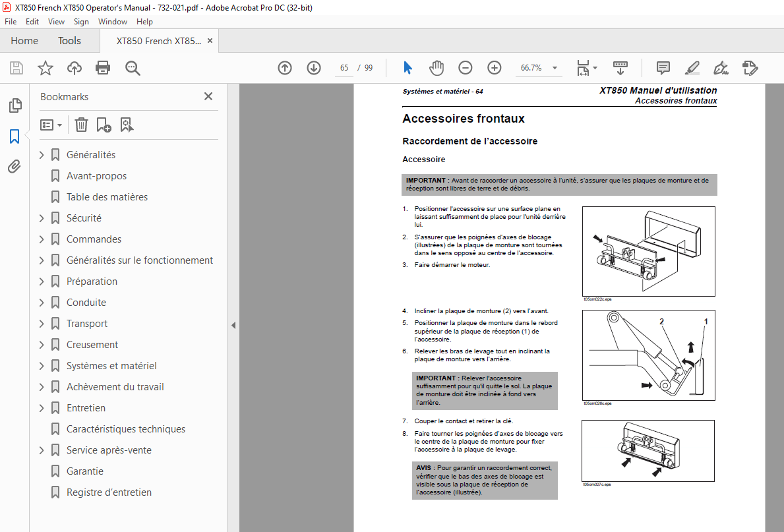Delete the selected bookmark with the trash icon
Image resolution: width=784 pixels, height=532 pixels.
(x=82, y=125)
